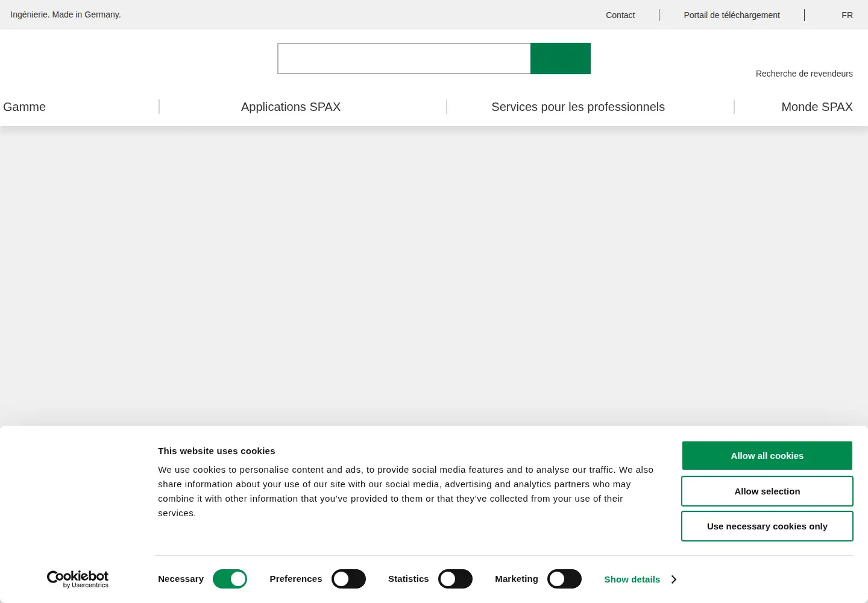Choose Use necessary cookies only
This screenshot has width=868, height=603.
click(767, 526)
